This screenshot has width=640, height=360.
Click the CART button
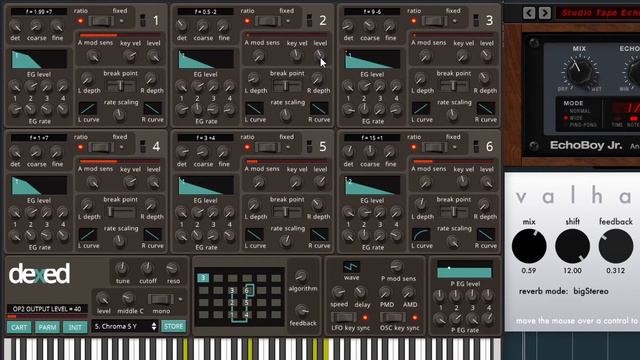19,327
